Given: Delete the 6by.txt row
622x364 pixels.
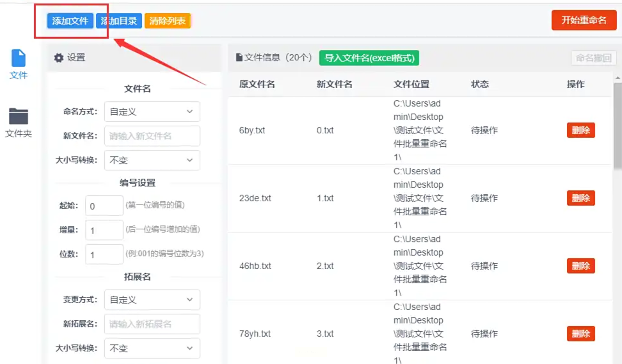Looking at the screenshot, I should pyautogui.click(x=580, y=130).
